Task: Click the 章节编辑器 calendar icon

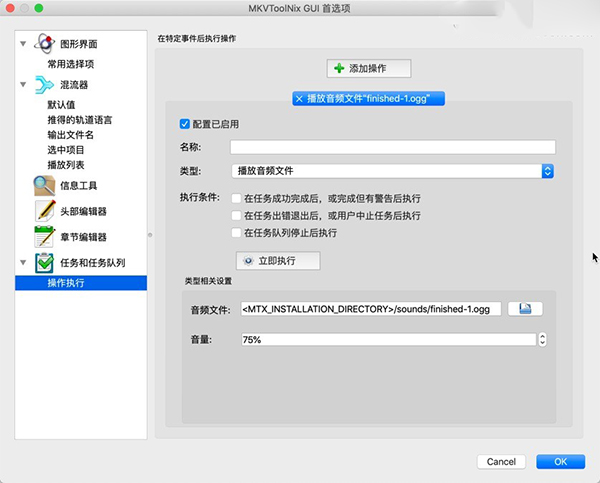Action: coord(45,237)
